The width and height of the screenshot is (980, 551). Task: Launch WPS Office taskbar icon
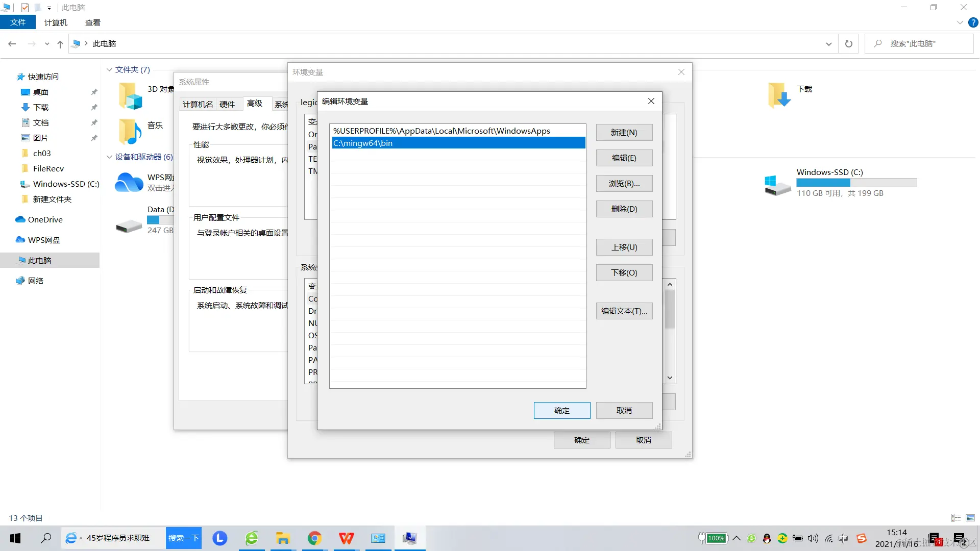[346, 538]
